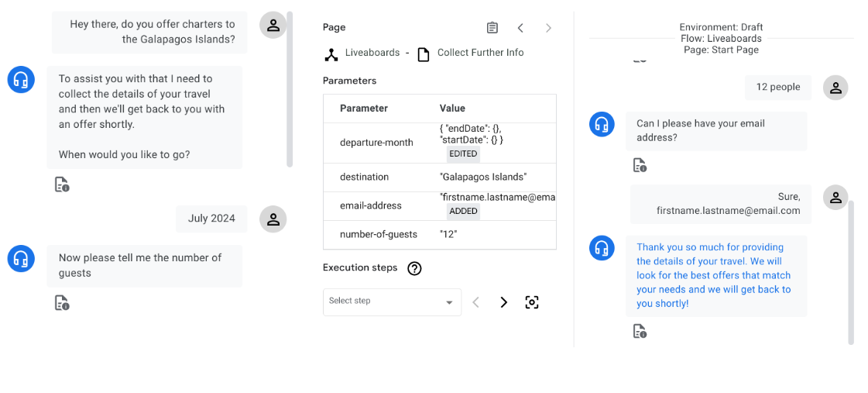This screenshot has height=393, width=868.
Task: Open the Execution steps help icon
Action: coord(415,268)
